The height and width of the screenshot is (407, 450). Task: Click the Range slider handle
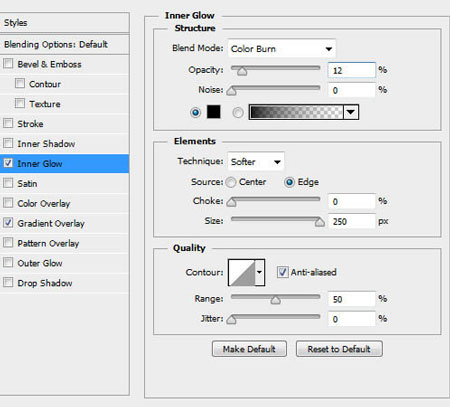click(275, 300)
